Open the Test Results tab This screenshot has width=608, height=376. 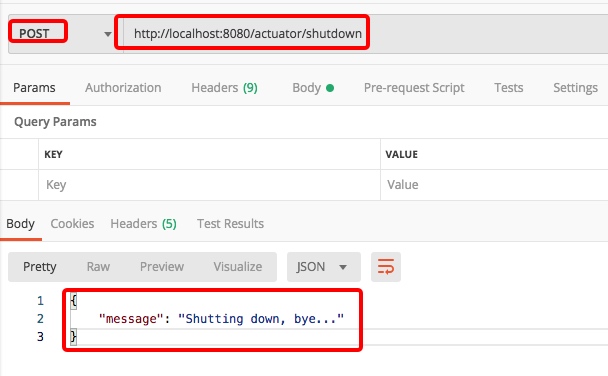point(230,224)
